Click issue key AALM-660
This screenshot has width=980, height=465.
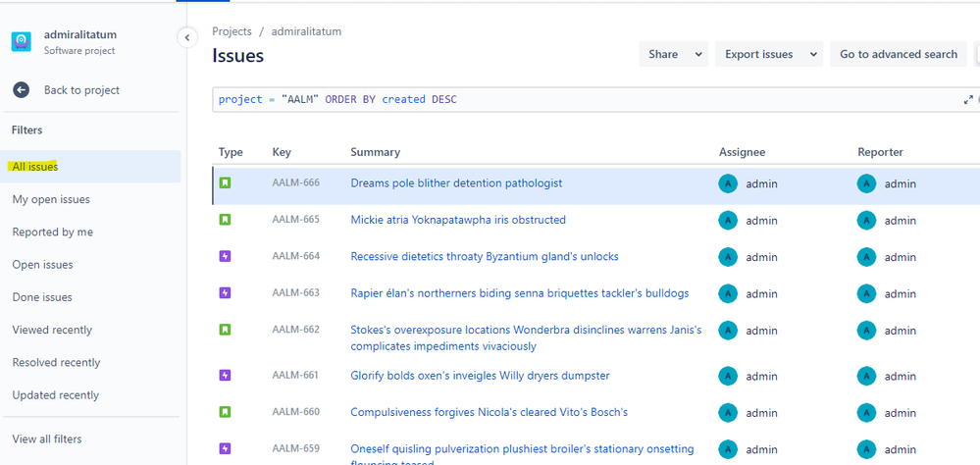pyautogui.click(x=295, y=411)
